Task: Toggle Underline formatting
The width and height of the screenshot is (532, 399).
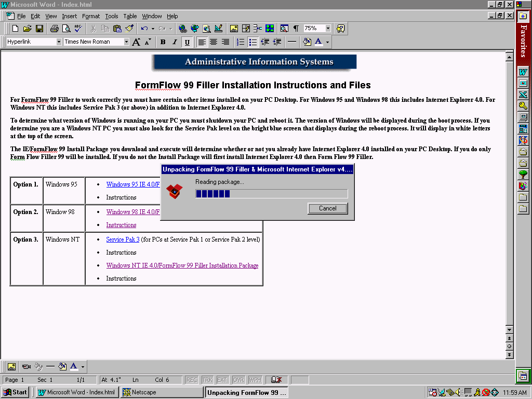Action: 187,42
